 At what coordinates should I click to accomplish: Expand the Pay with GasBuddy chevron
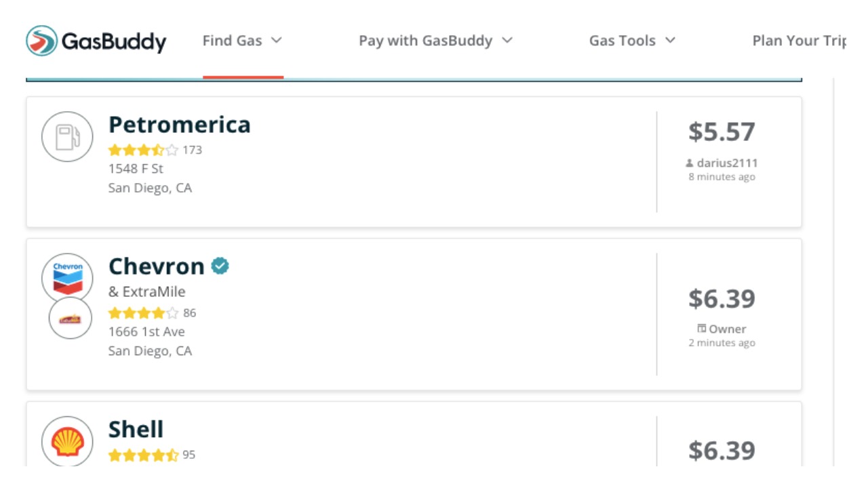pos(507,41)
